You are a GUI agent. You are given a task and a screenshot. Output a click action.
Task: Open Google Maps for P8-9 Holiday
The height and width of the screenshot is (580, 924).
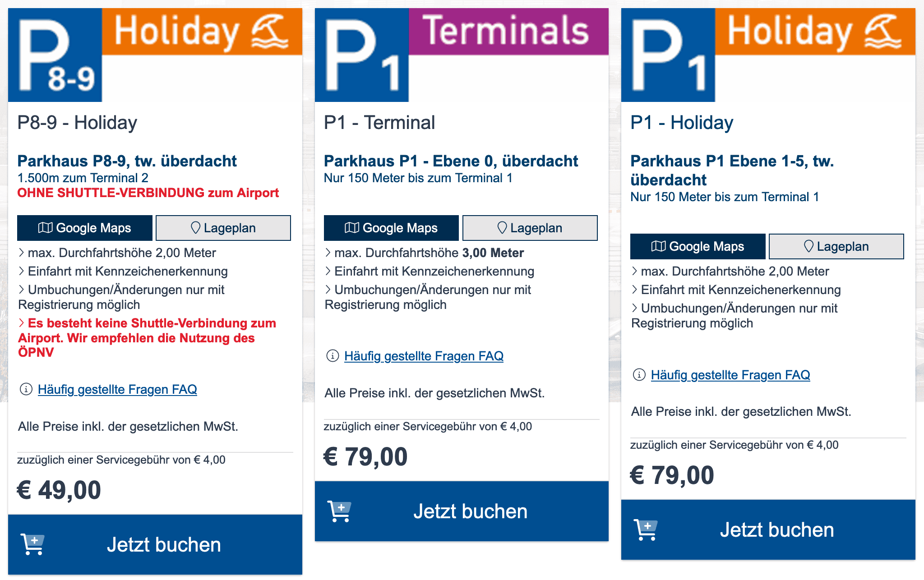tap(85, 228)
